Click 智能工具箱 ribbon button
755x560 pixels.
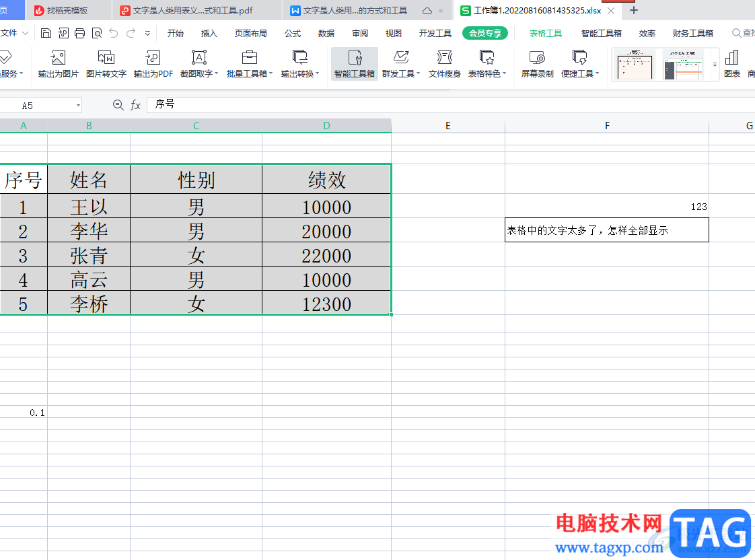click(355, 63)
